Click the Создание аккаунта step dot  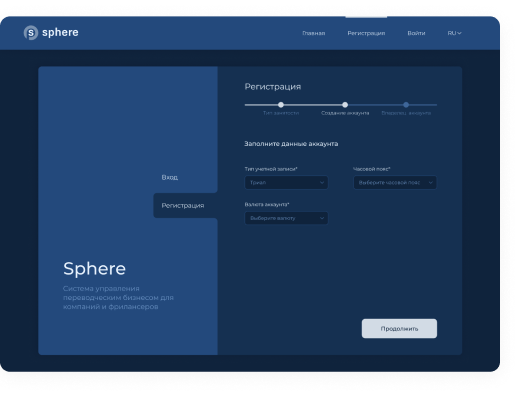[345, 105]
